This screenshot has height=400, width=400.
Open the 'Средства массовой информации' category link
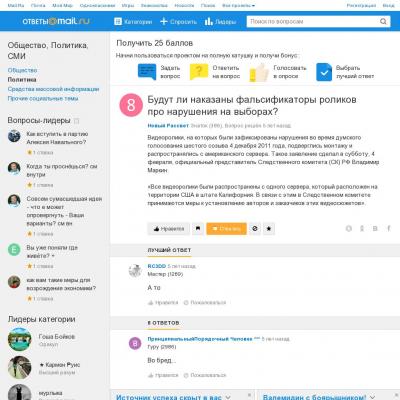point(53,89)
